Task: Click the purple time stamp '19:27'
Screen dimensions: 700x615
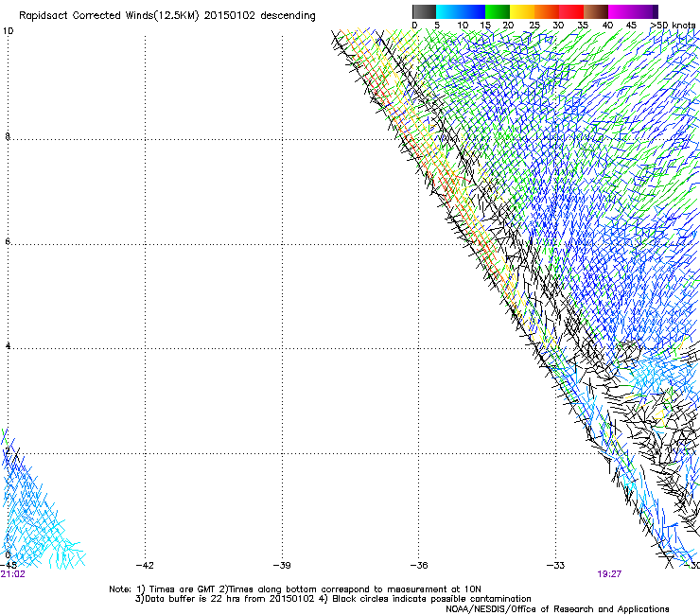Action: (x=609, y=574)
